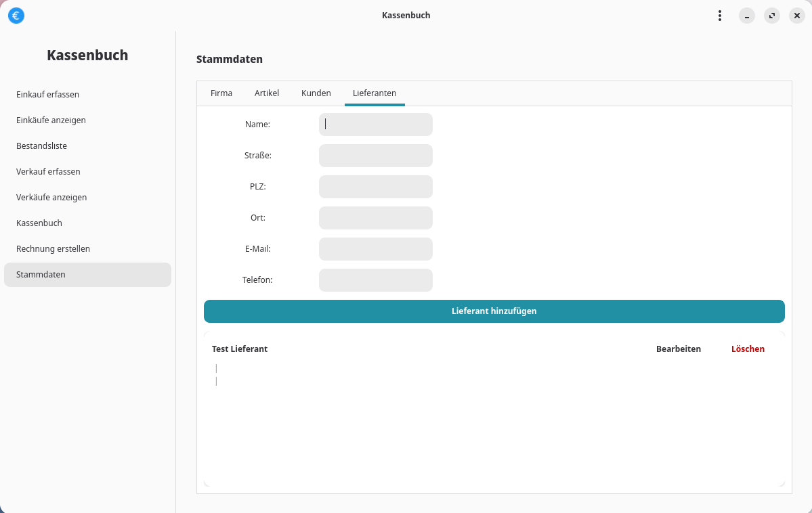Viewport: 812px width, 513px height.
Task: Focus the E-Mail input field
Action: [x=375, y=249]
